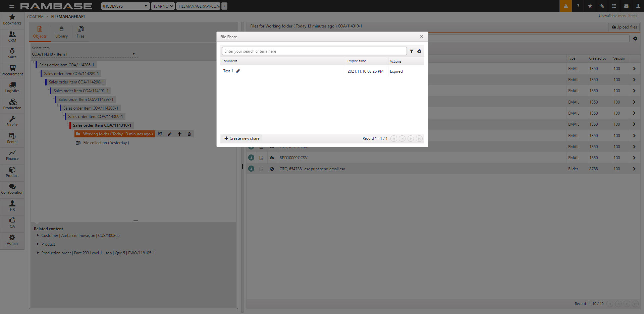Switch to the Files tab

80,32
